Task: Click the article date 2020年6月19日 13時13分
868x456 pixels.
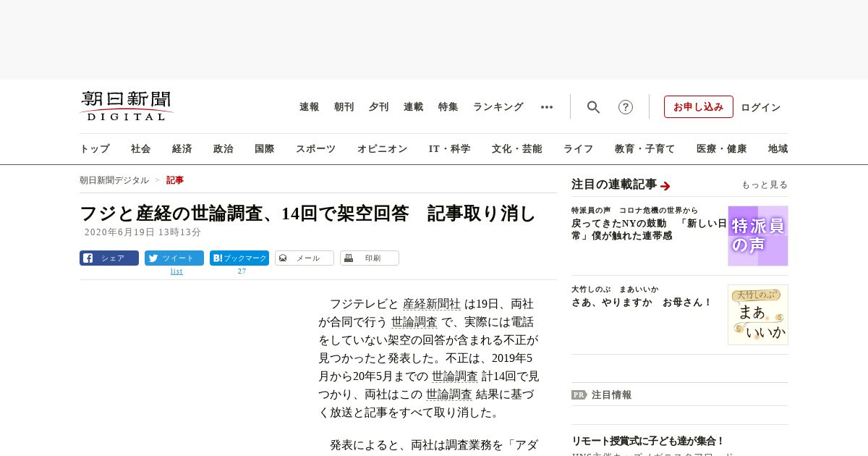Action: [142, 232]
